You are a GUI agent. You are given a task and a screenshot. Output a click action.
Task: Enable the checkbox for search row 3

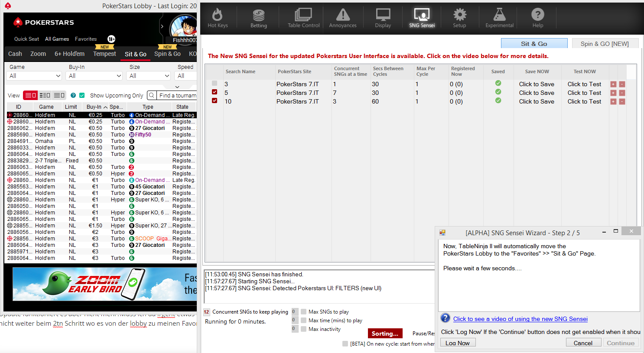tap(215, 83)
